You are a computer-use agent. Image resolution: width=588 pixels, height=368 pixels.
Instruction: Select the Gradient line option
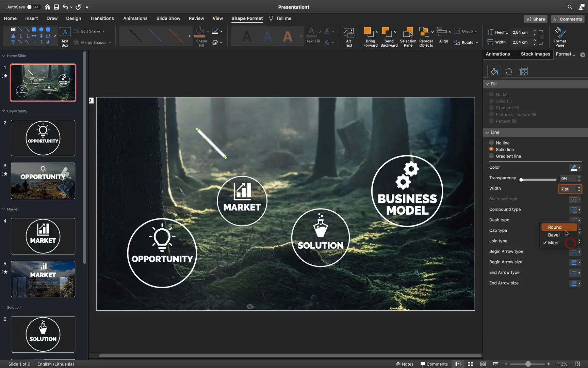491,156
